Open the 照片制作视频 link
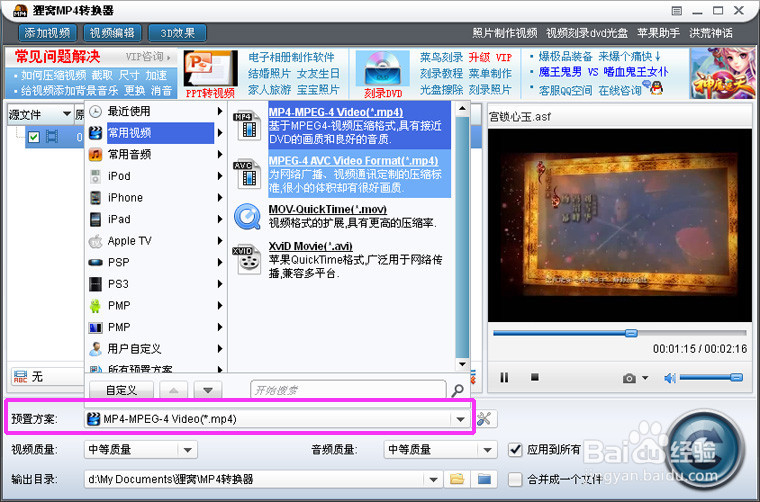 [x=505, y=33]
